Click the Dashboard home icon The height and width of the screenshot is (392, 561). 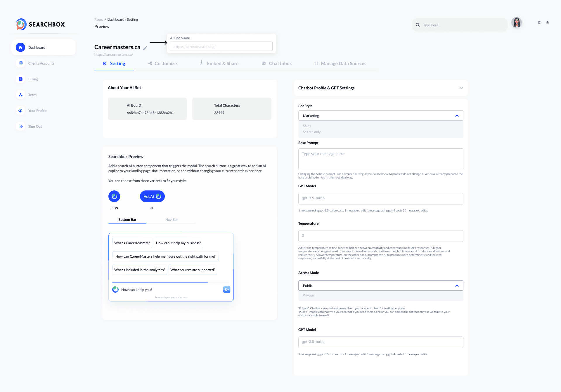[x=20, y=47]
